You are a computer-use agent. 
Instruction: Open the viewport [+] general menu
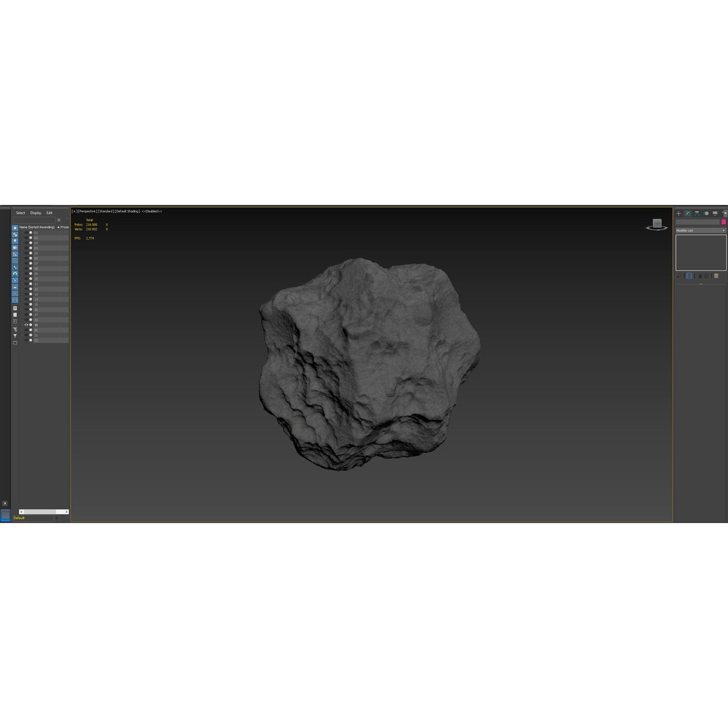(x=74, y=211)
